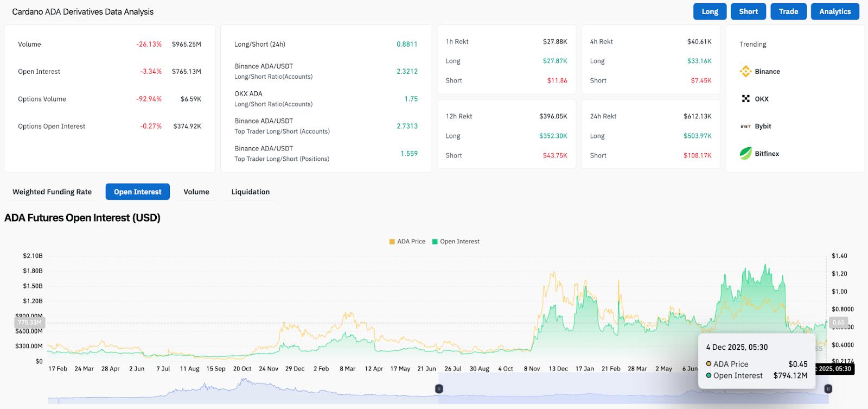The width and height of the screenshot is (868, 409).
Task: Click left range slider handle
Action: pyautogui.click(x=439, y=389)
